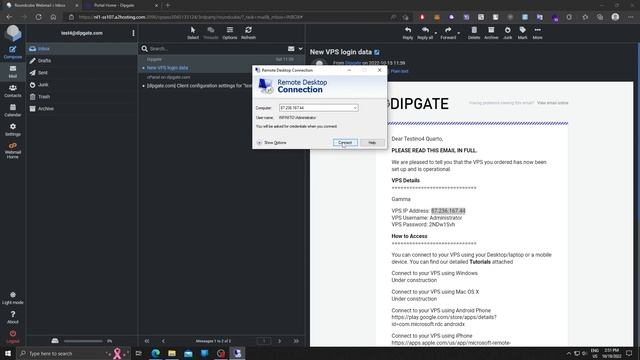Open the About help icon
The image size is (640, 360).
[13, 317]
